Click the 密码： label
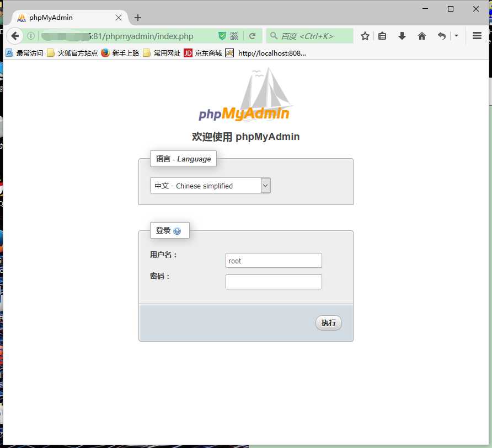This screenshot has width=492, height=448. click(160, 276)
